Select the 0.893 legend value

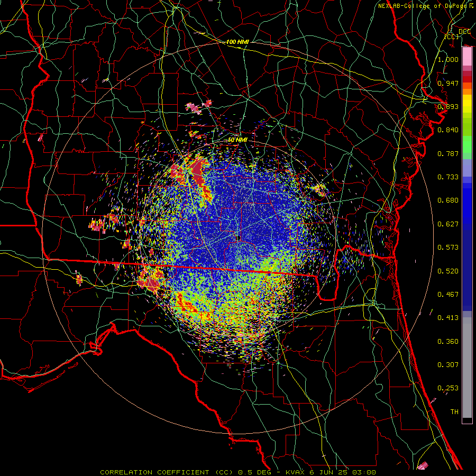pyautogui.click(x=448, y=106)
